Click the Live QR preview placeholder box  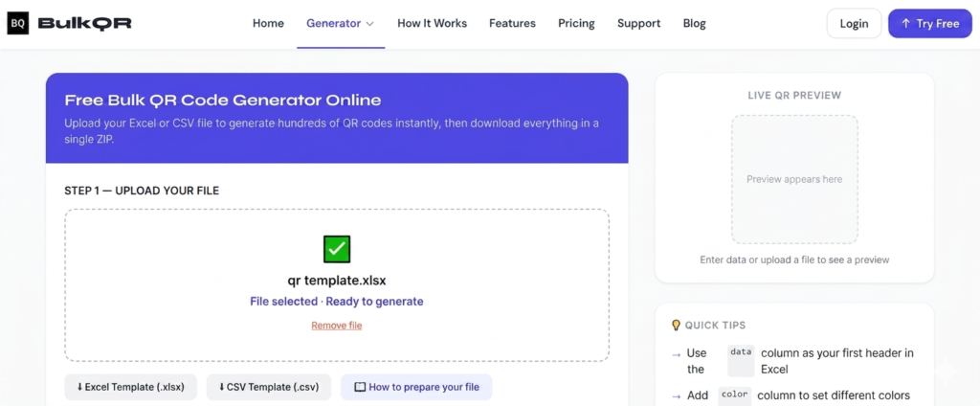[794, 180]
